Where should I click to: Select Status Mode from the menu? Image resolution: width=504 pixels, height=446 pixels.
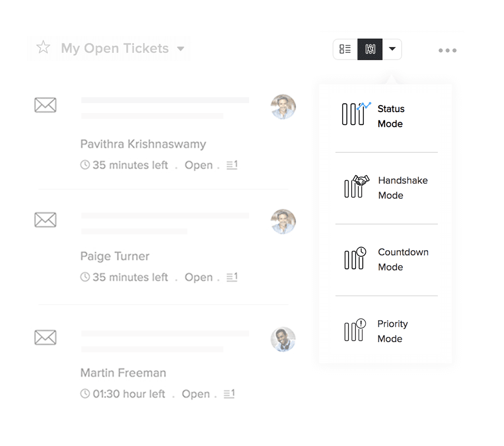click(391, 116)
